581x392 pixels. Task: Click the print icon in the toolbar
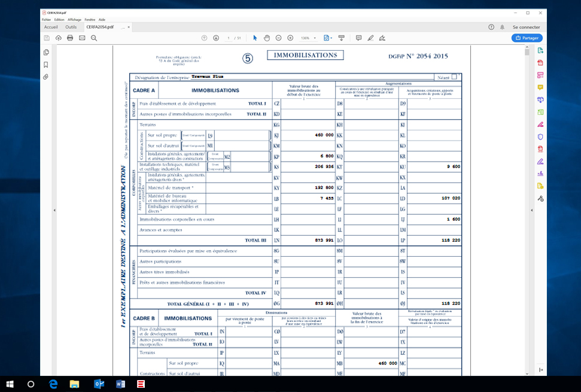[x=70, y=38]
